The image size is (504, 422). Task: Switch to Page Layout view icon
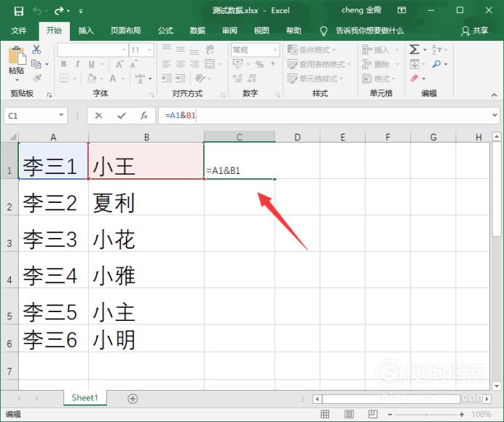pyautogui.click(x=349, y=414)
